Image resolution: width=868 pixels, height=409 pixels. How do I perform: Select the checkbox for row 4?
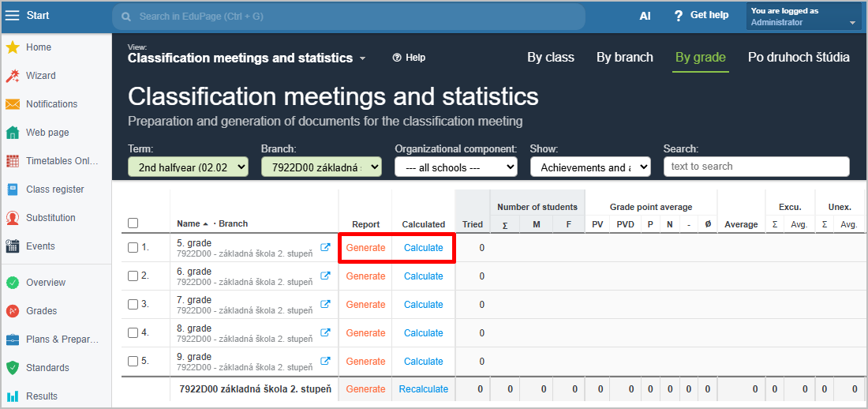pyautogui.click(x=133, y=333)
